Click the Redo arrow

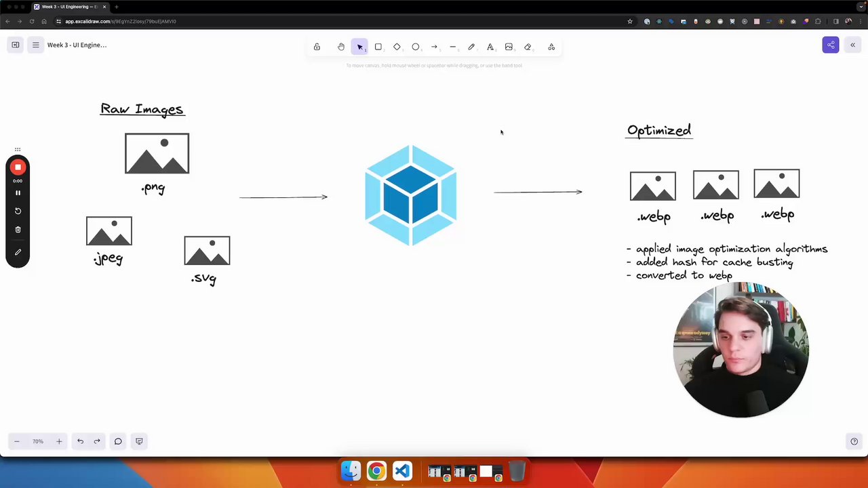click(x=97, y=441)
